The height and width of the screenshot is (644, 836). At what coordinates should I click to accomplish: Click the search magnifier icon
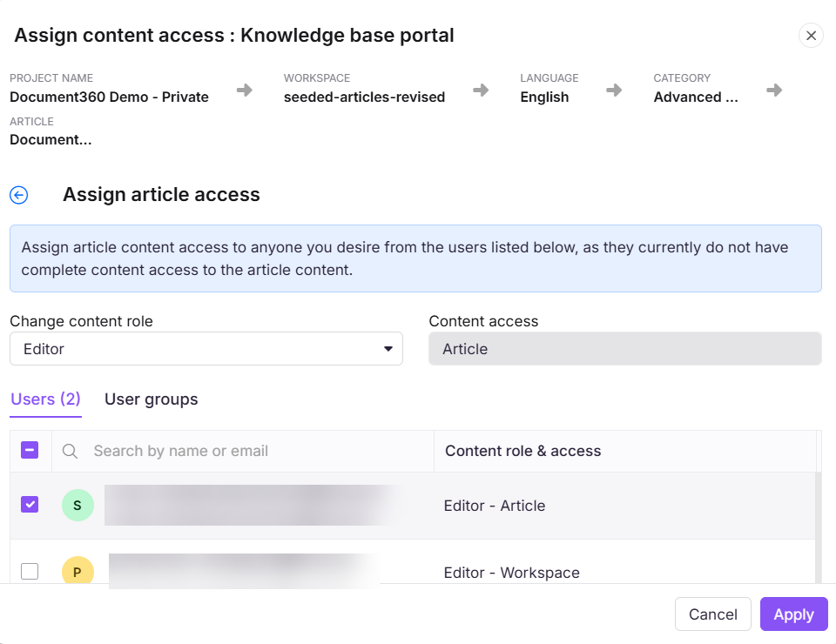coord(70,451)
